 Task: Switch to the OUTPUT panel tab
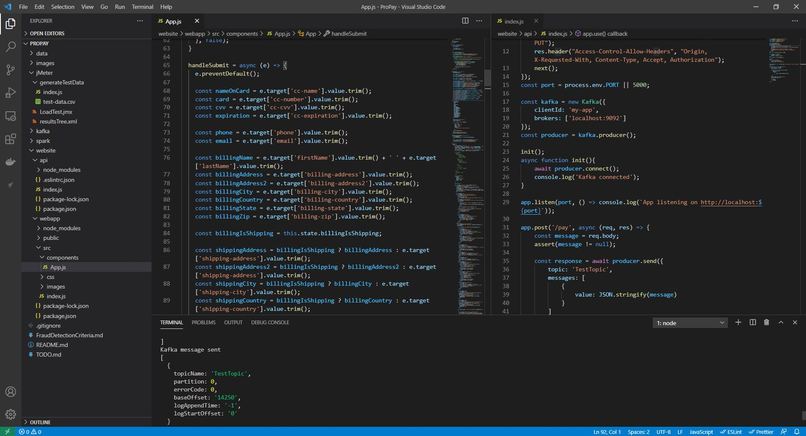click(233, 322)
